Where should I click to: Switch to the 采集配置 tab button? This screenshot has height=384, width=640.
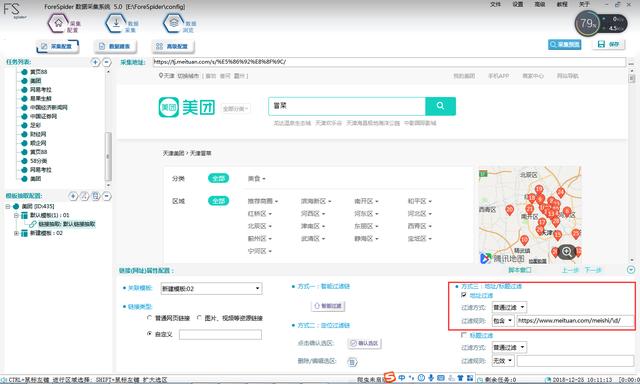click(x=58, y=46)
